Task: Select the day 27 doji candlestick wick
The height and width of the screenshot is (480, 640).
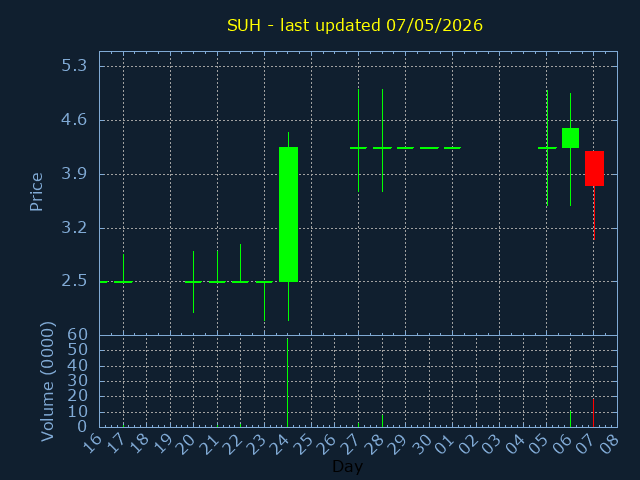Action: [x=358, y=140]
